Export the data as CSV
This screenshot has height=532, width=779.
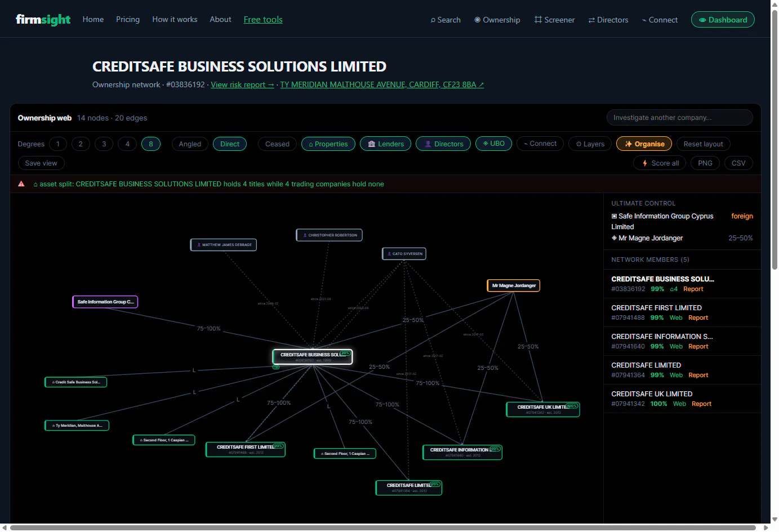click(738, 163)
